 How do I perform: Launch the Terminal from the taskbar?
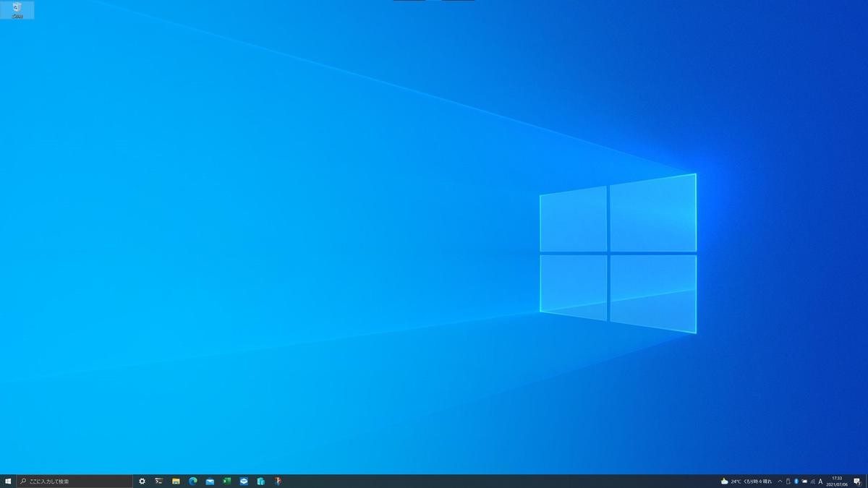coord(158,481)
